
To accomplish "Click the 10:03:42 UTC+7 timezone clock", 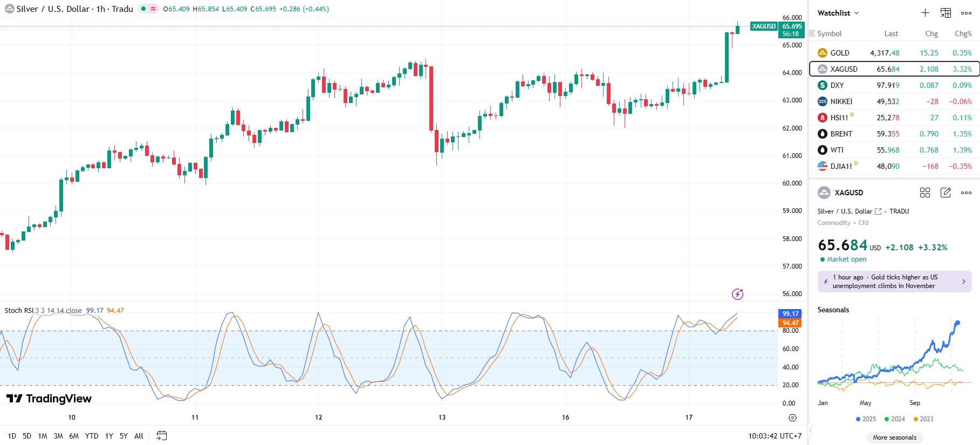I will point(775,436).
